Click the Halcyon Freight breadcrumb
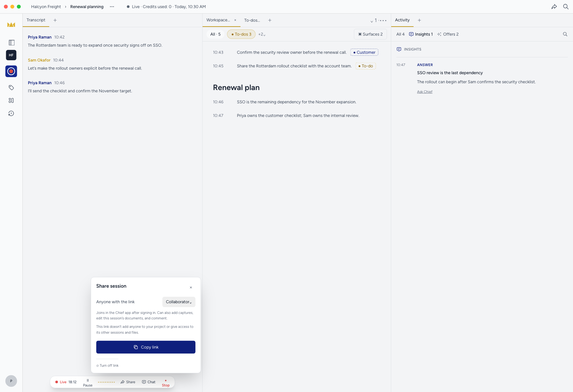The width and height of the screenshot is (573, 392). 46,6
